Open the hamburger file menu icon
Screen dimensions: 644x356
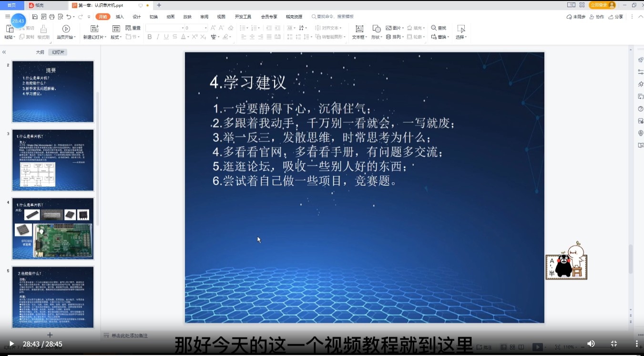pyautogui.click(x=8, y=17)
